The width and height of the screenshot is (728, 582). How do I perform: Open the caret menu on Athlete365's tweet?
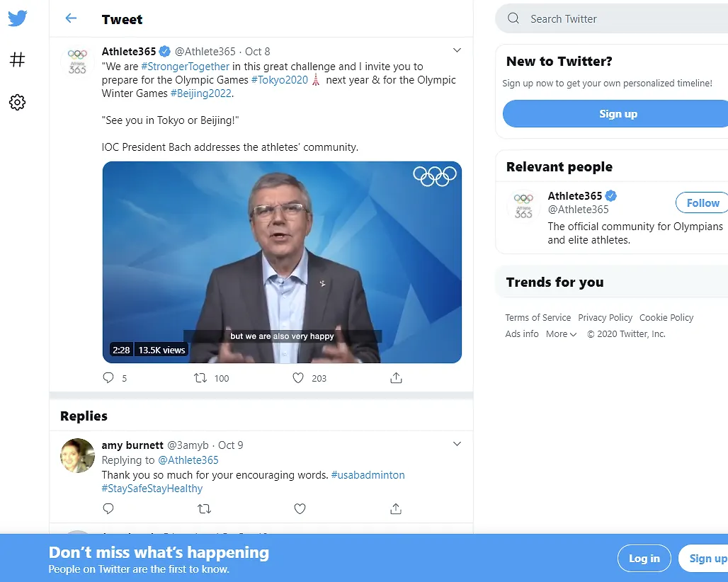(x=457, y=50)
